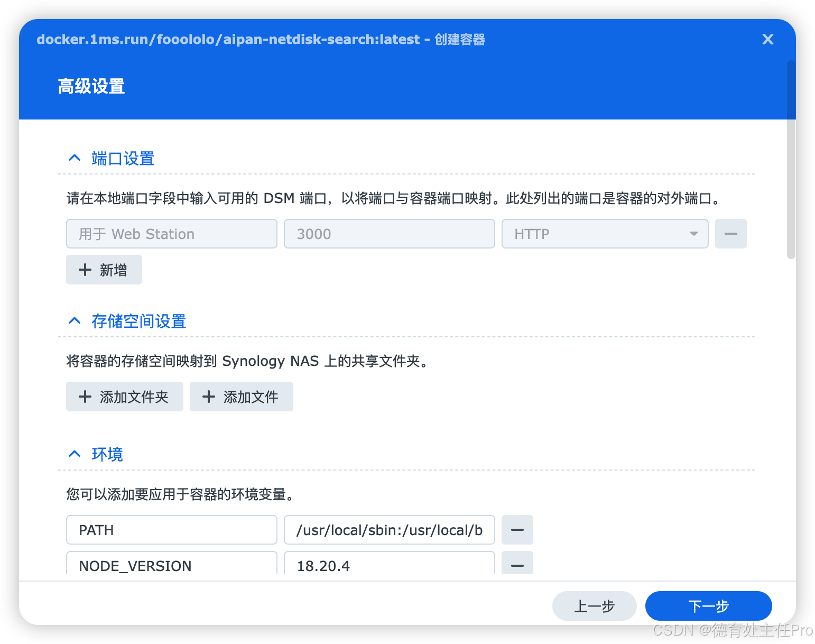Click 添加文件夹 to add a folder
The image size is (815, 644).
[x=125, y=397]
